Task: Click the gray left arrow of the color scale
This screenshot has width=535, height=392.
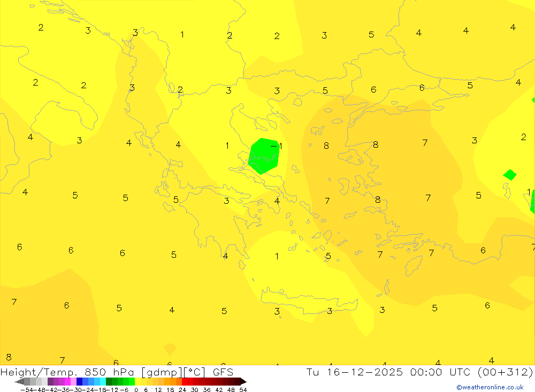Action: (x=19, y=381)
